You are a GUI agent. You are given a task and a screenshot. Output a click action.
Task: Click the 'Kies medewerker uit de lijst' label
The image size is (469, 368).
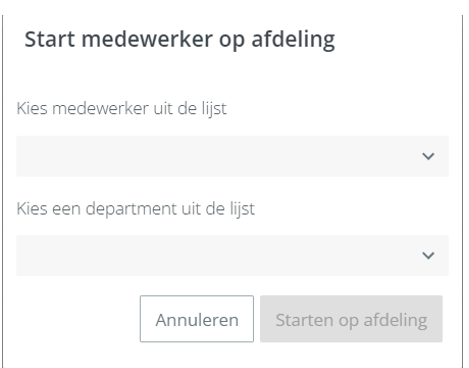tap(121, 109)
